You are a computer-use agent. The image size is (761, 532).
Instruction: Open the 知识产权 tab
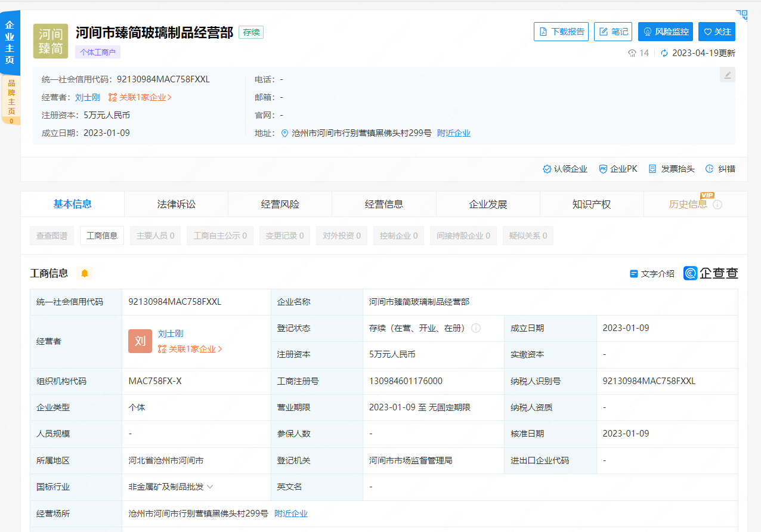592,205
